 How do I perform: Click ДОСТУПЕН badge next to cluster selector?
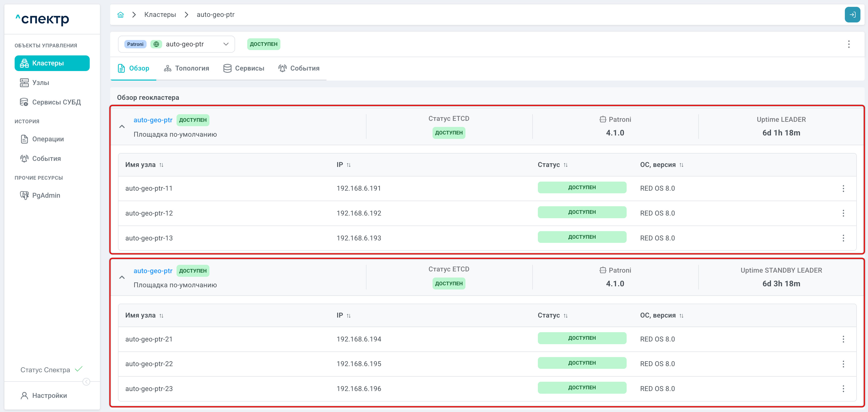264,44
